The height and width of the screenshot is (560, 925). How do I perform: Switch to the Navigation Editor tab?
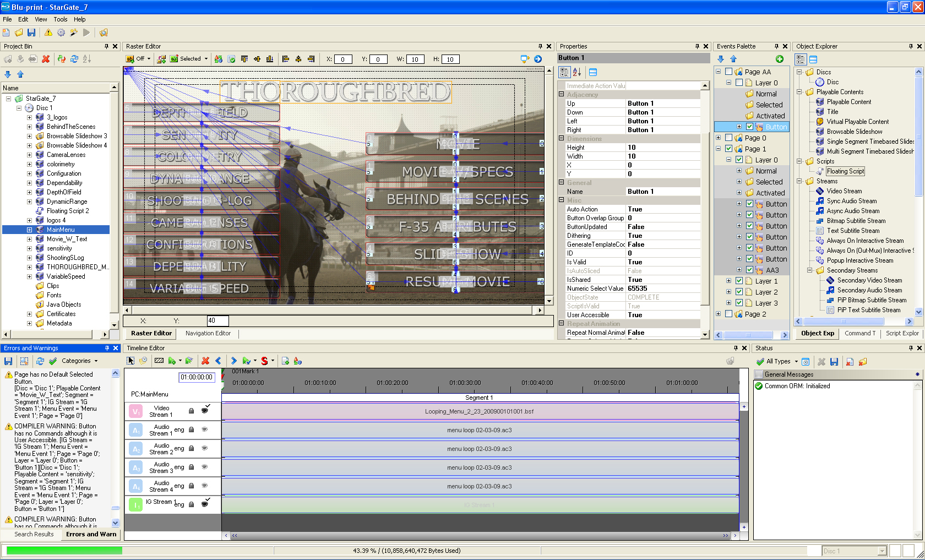[x=208, y=333]
